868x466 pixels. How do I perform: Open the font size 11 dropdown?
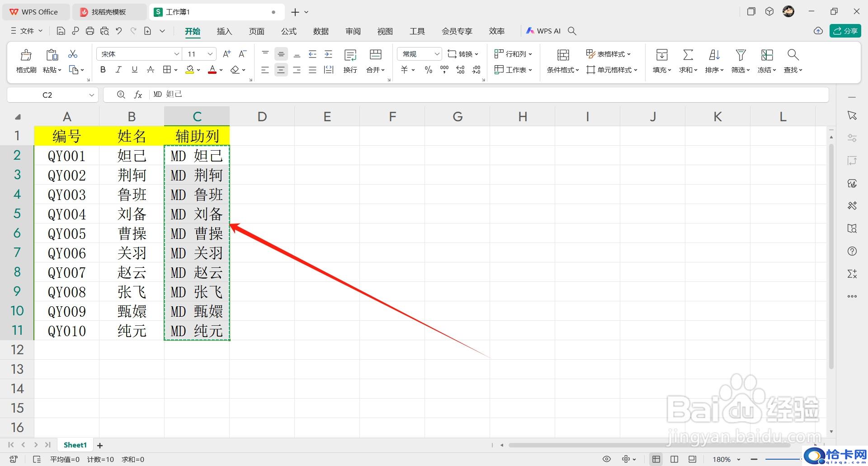tap(210, 54)
